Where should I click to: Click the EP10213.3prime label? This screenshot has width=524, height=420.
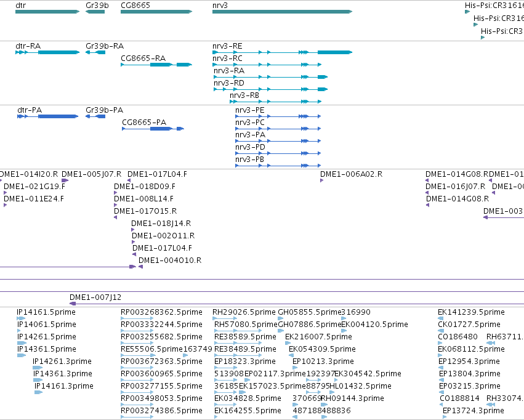323,361
